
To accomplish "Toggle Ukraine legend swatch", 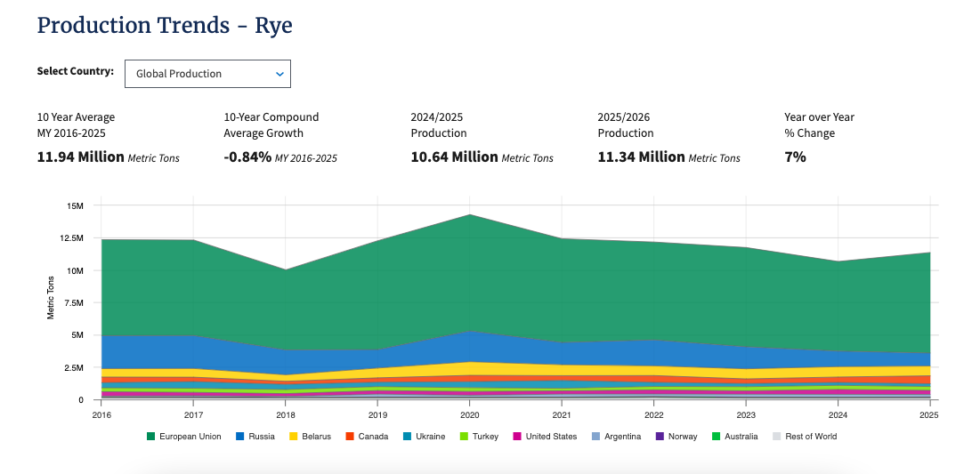I will click(x=408, y=437).
